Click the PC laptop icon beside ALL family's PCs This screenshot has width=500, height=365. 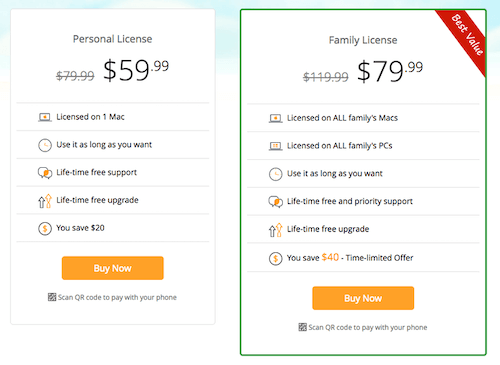275,146
